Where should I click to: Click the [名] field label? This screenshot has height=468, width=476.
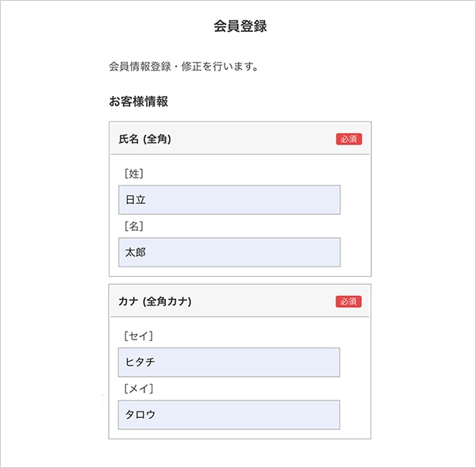pyautogui.click(x=133, y=226)
